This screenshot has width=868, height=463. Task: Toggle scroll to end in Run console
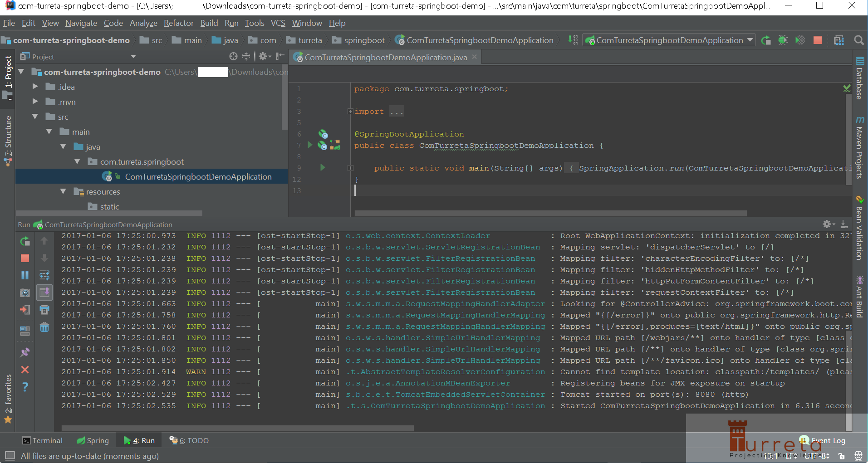(44, 292)
